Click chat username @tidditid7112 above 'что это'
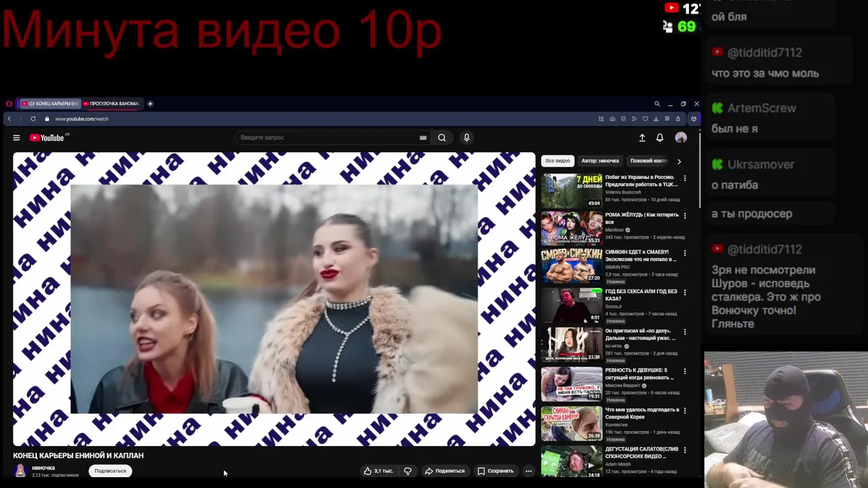 pos(764,52)
